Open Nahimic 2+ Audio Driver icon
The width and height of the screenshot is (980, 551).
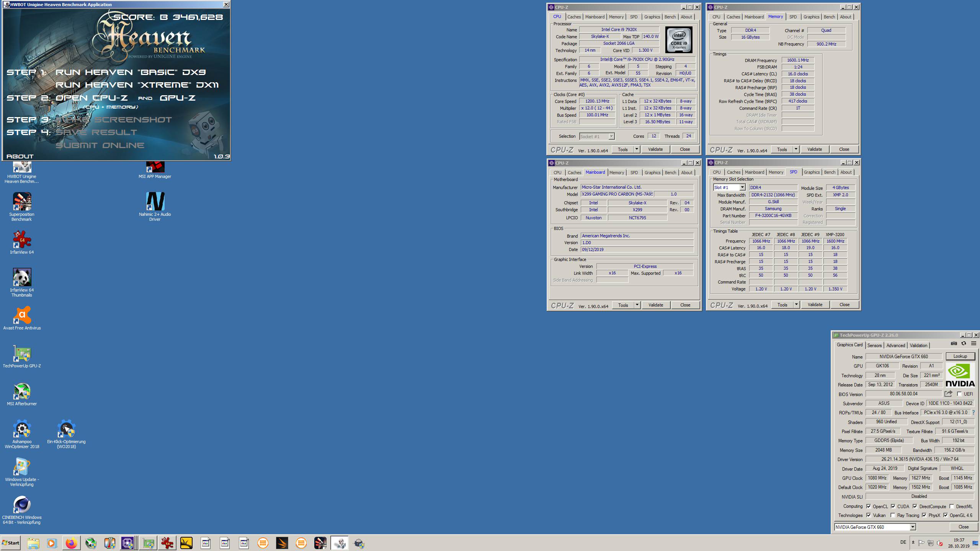pyautogui.click(x=155, y=207)
